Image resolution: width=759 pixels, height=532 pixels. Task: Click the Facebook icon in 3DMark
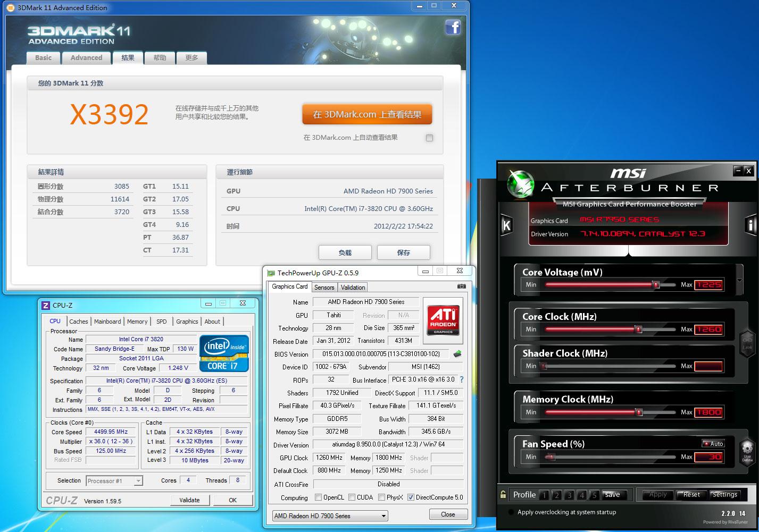tap(453, 27)
